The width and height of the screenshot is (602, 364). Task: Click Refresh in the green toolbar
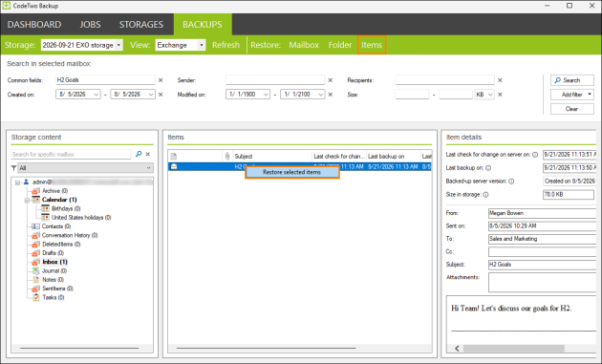tap(226, 45)
